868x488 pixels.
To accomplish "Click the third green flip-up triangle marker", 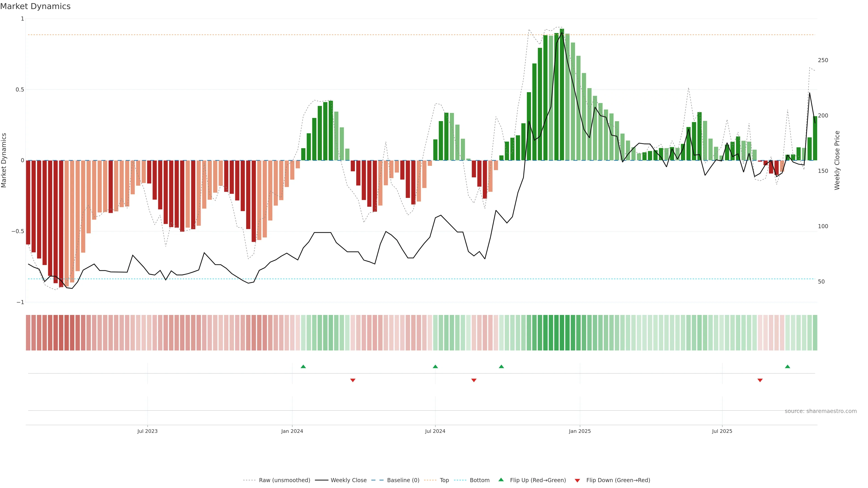I will [x=501, y=366].
